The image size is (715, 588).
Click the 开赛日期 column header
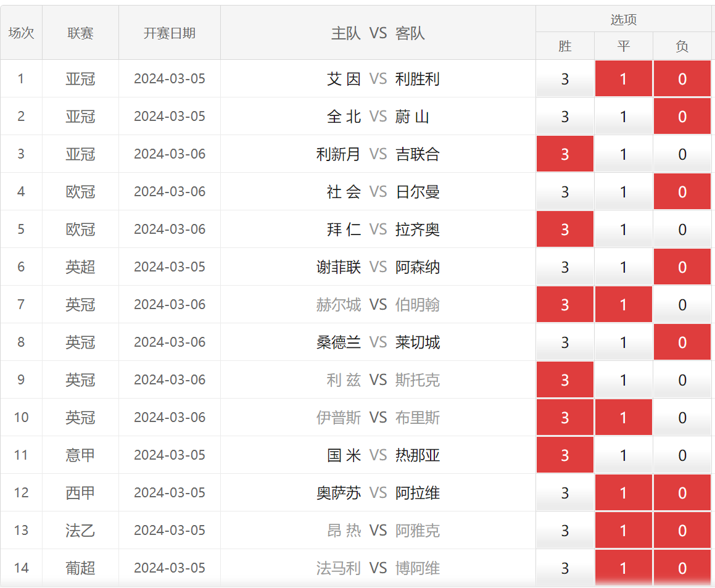(x=170, y=33)
